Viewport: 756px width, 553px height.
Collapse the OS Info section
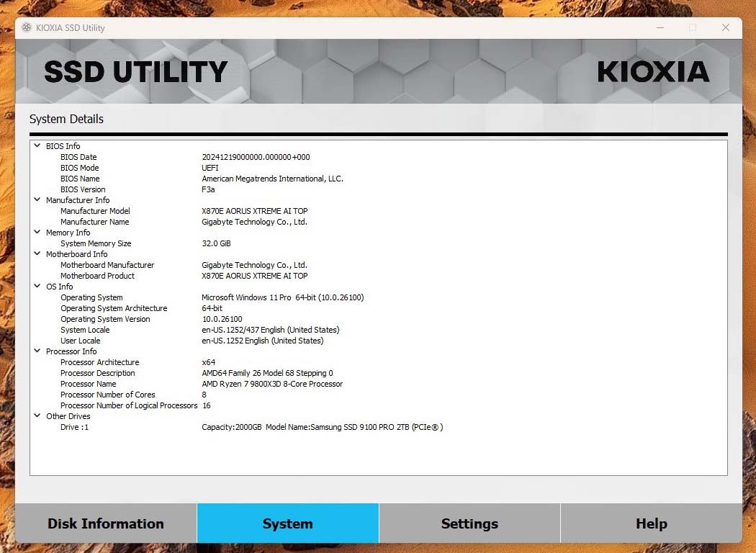[x=37, y=286]
